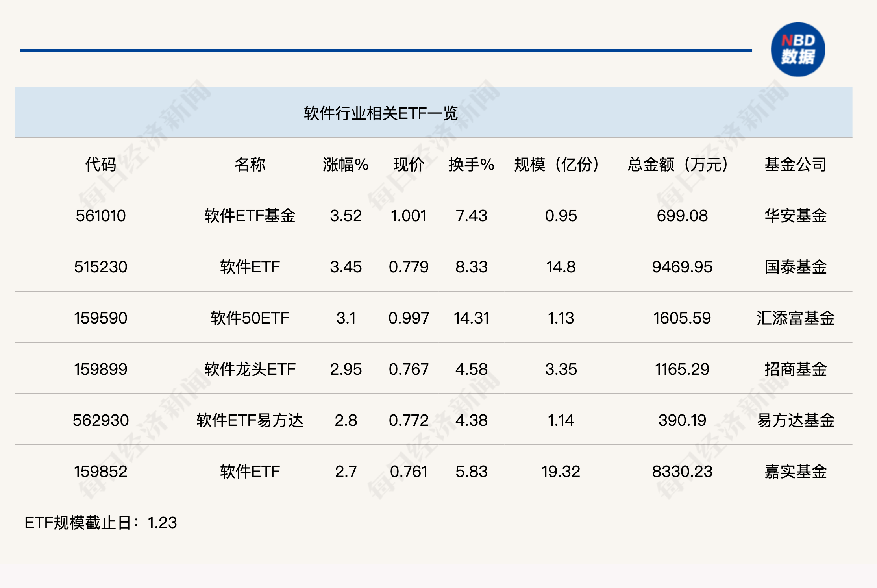
Task: Select scale value 1.13
Action: (x=561, y=318)
